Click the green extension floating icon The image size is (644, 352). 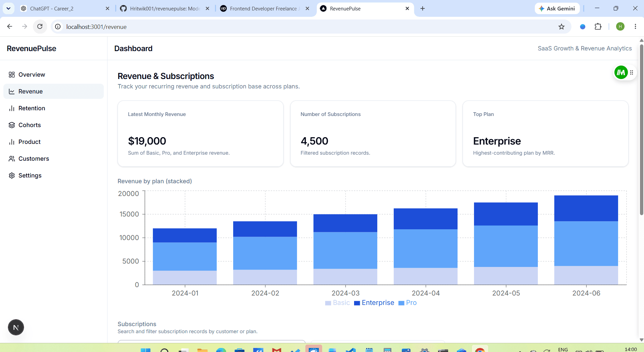pyautogui.click(x=621, y=72)
